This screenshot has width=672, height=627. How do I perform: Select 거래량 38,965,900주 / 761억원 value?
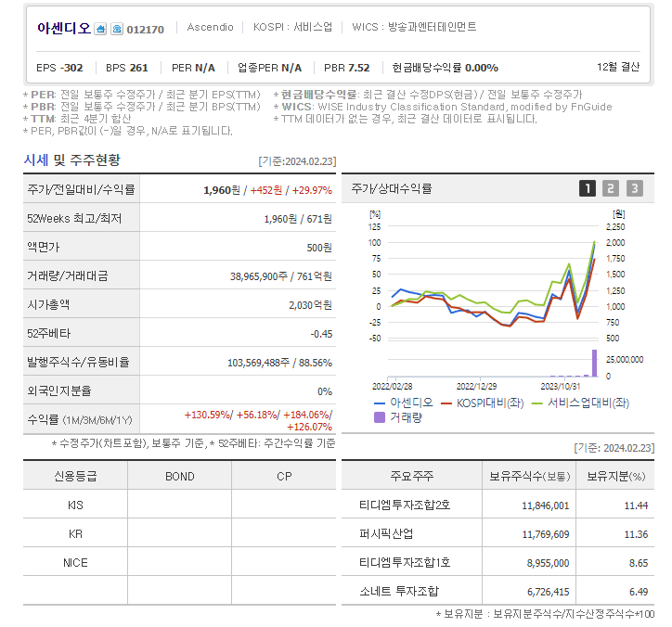point(280,276)
